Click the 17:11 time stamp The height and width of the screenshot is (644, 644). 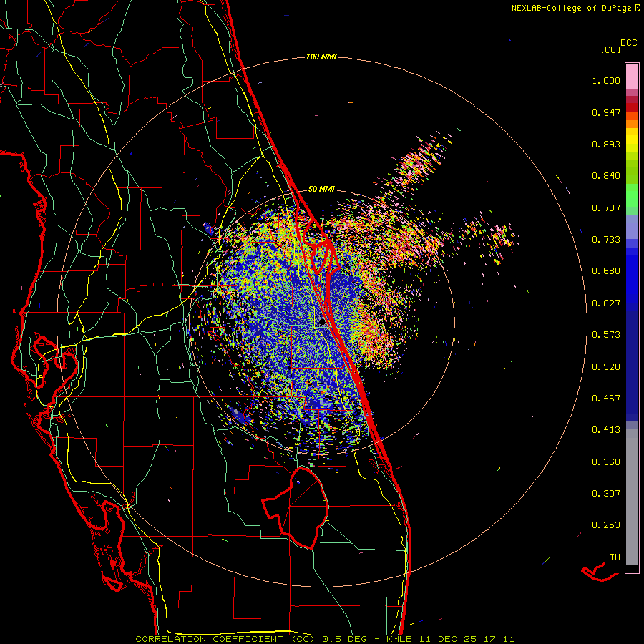[499, 639]
